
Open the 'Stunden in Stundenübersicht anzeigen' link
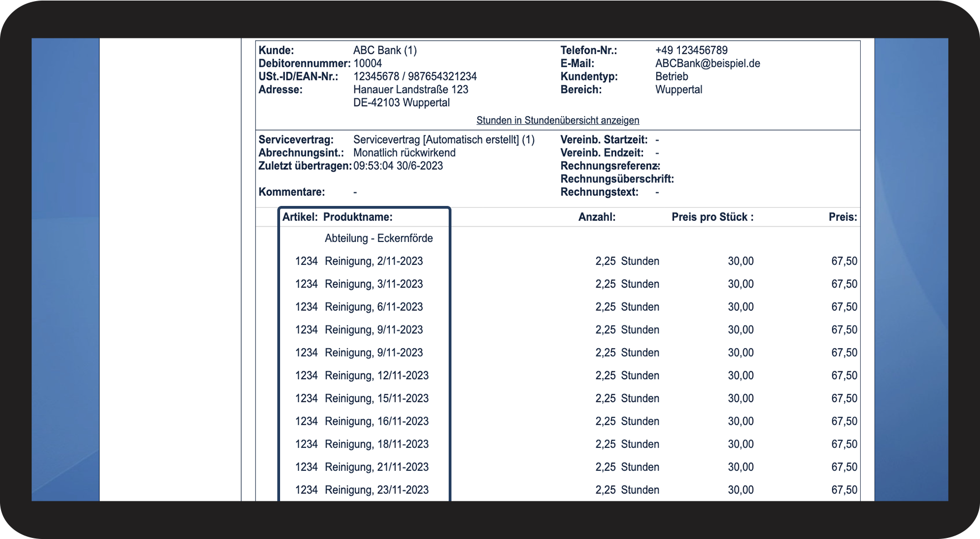click(557, 120)
